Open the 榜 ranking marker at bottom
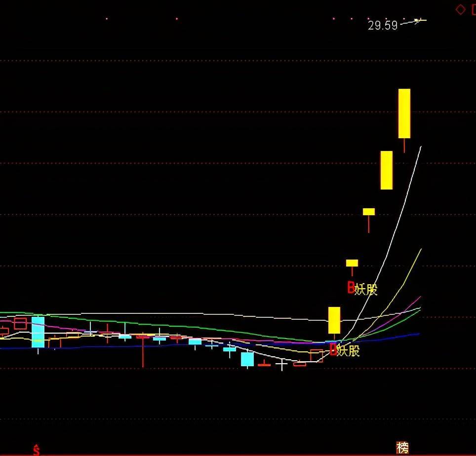 click(x=402, y=448)
